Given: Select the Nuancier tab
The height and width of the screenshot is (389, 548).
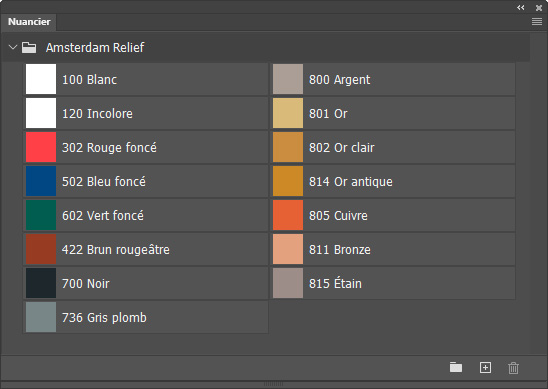Looking at the screenshot, I should click(x=29, y=22).
